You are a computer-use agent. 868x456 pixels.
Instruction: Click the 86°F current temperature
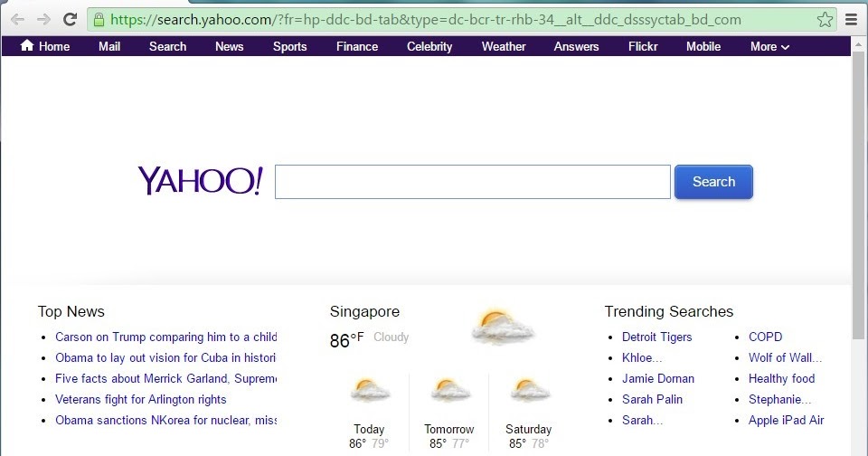click(x=346, y=339)
